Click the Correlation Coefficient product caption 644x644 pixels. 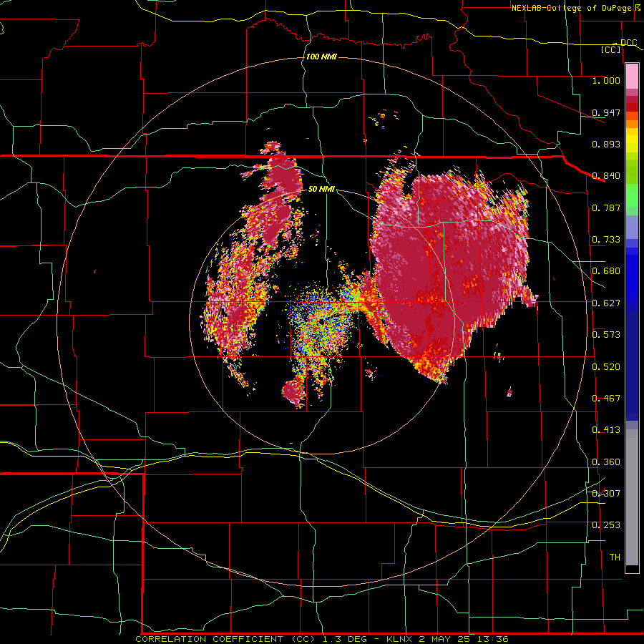coord(321,639)
